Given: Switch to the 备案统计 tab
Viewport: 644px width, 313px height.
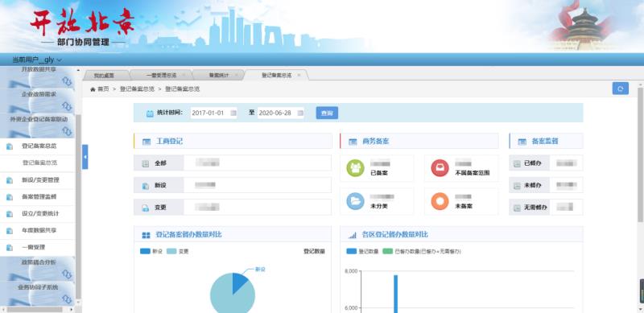Looking at the screenshot, I should coord(218,76).
